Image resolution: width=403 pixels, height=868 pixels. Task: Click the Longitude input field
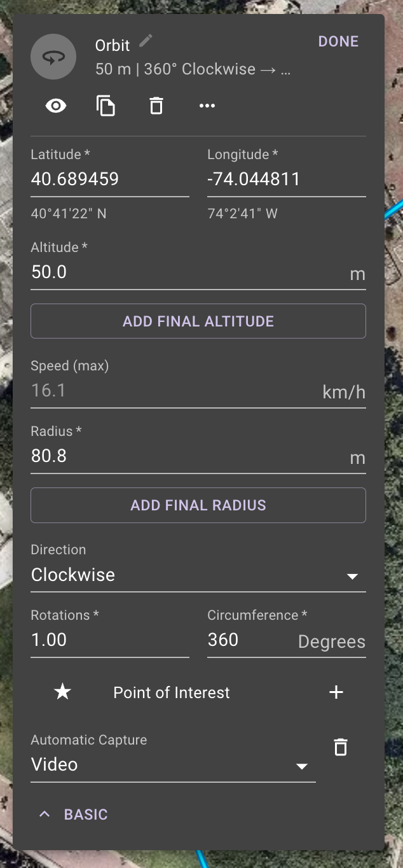pyautogui.click(x=287, y=179)
